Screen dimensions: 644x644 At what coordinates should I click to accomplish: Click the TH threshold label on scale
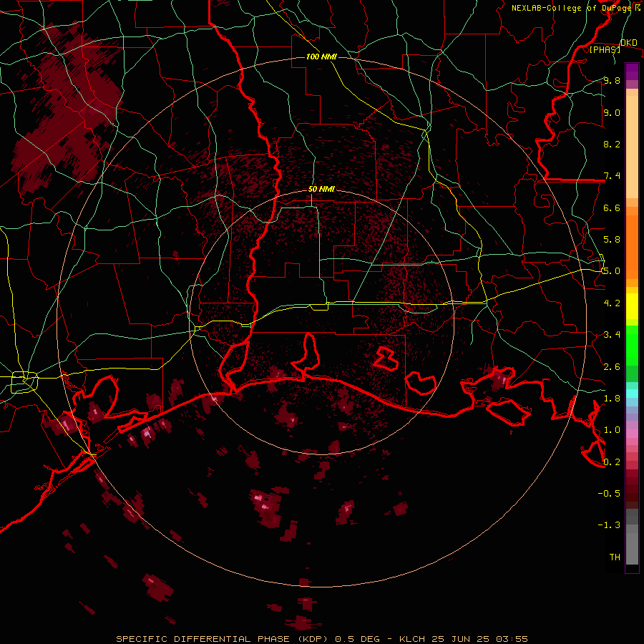(615, 557)
